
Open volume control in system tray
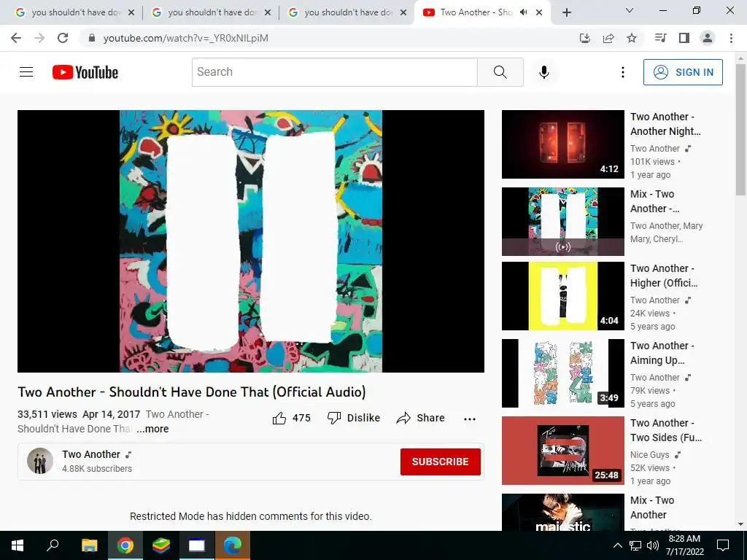[653, 545]
